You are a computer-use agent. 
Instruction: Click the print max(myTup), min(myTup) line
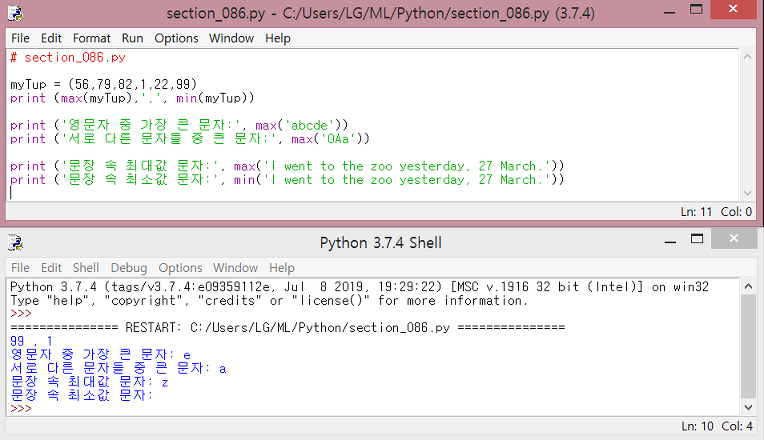tap(132, 98)
